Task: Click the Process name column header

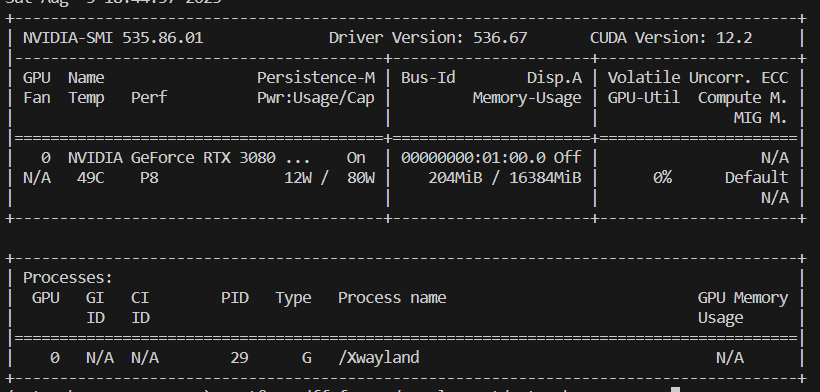Action: (392, 298)
